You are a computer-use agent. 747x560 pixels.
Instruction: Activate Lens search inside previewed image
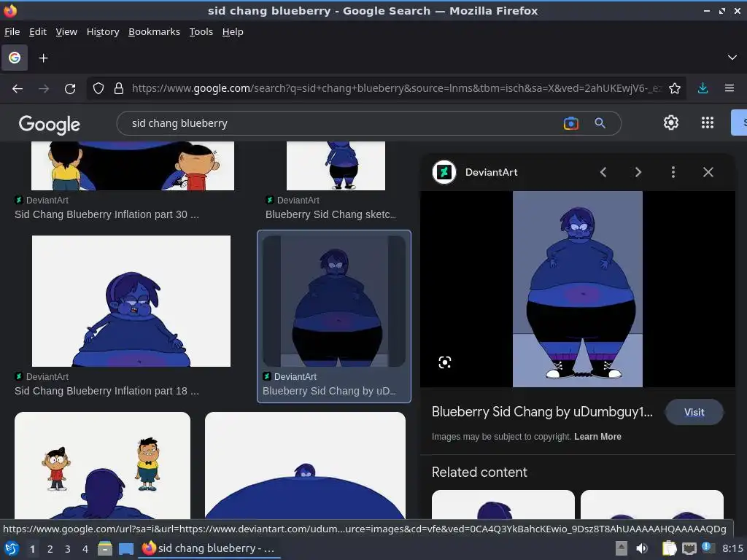(x=444, y=363)
